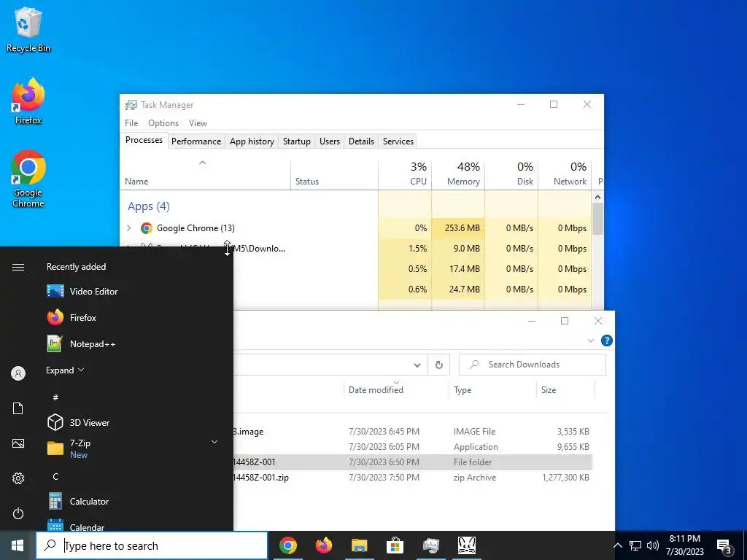Click the Power icon in Start menu
This screenshot has height=560, width=747.
(x=18, y=514)
